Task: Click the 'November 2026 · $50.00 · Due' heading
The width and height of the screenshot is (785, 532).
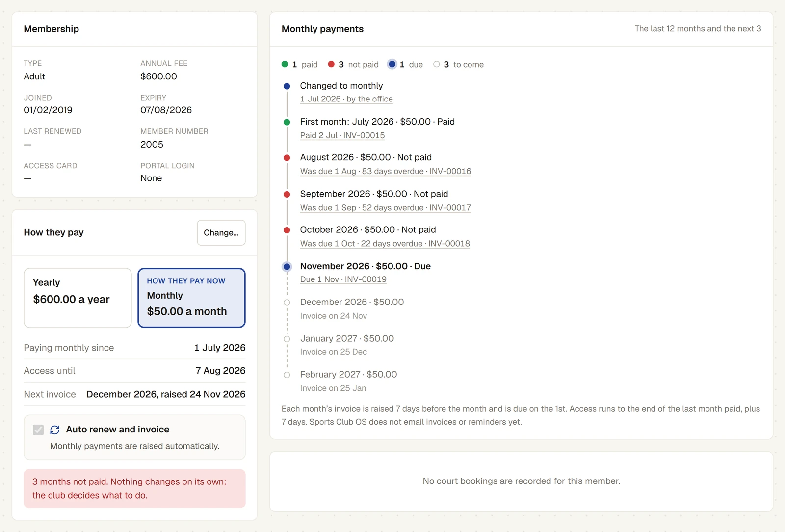Action: pyautogui.click(x=366, y=266)
